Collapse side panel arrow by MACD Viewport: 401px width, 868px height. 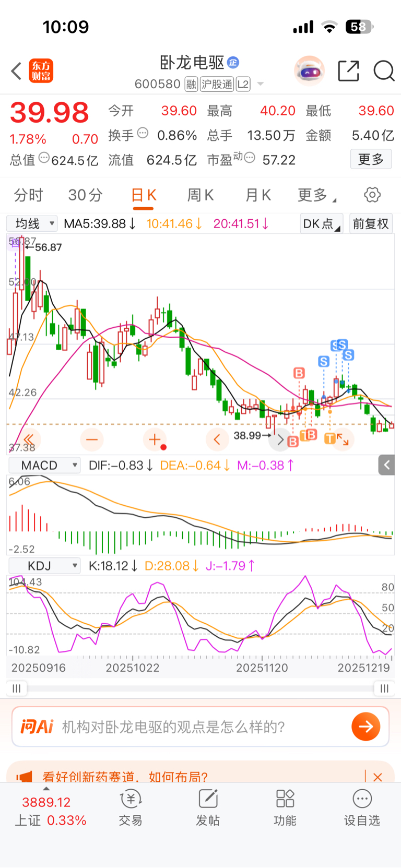tap(387, 465)
